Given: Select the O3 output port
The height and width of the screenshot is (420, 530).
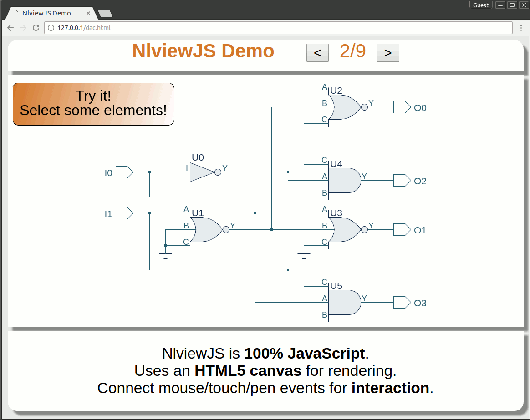Looking at the screenshot, I should (x=401, y=302).
